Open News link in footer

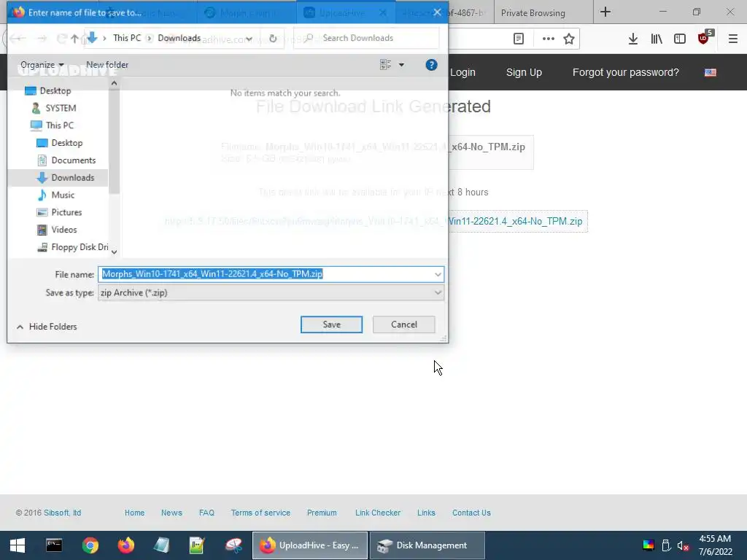click(171, 513)
